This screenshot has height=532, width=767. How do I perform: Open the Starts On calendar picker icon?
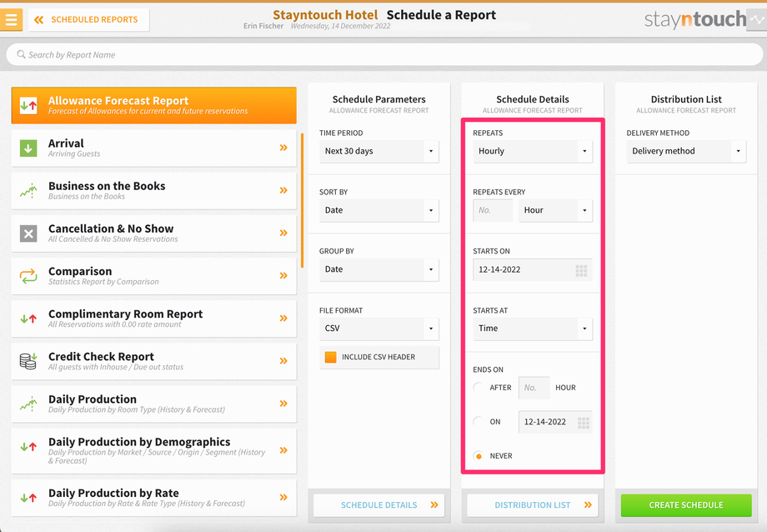pos(581,270)
